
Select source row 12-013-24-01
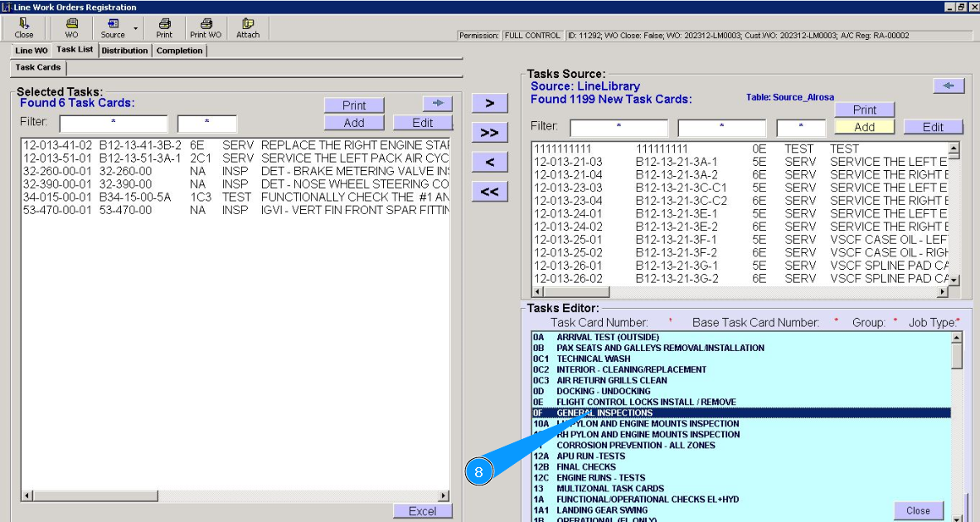coord(740,213)
